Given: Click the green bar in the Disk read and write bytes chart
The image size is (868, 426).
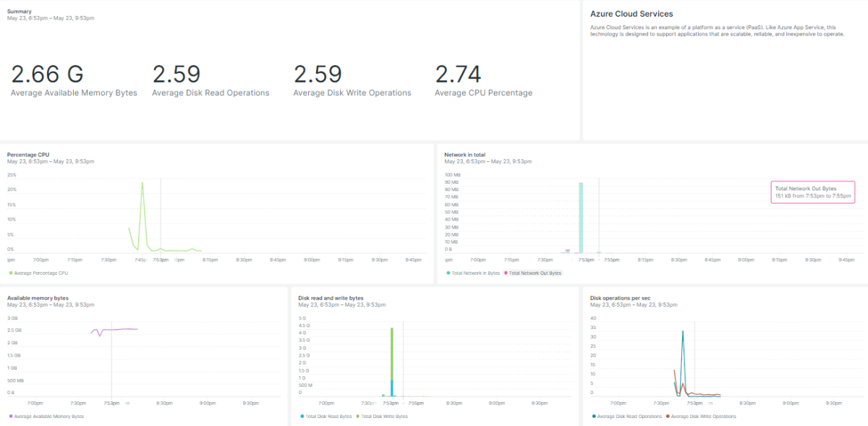Looking at the screenshot, I should tap(391, 353).
